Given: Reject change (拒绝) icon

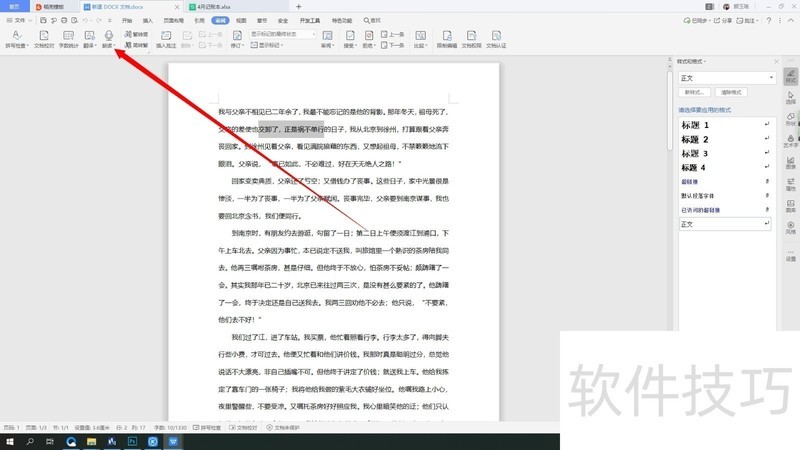Looking at the screenshot, I should point(369,36).
